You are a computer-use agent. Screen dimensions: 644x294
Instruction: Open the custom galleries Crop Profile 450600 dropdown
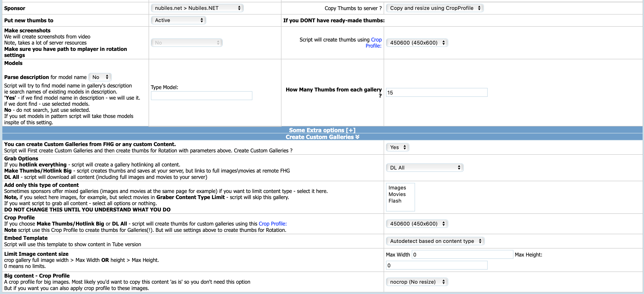coord(417,224)
